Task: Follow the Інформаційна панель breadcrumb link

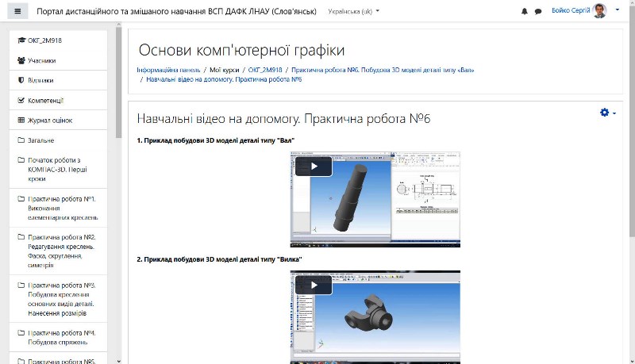Action: (x=167, y=70)
